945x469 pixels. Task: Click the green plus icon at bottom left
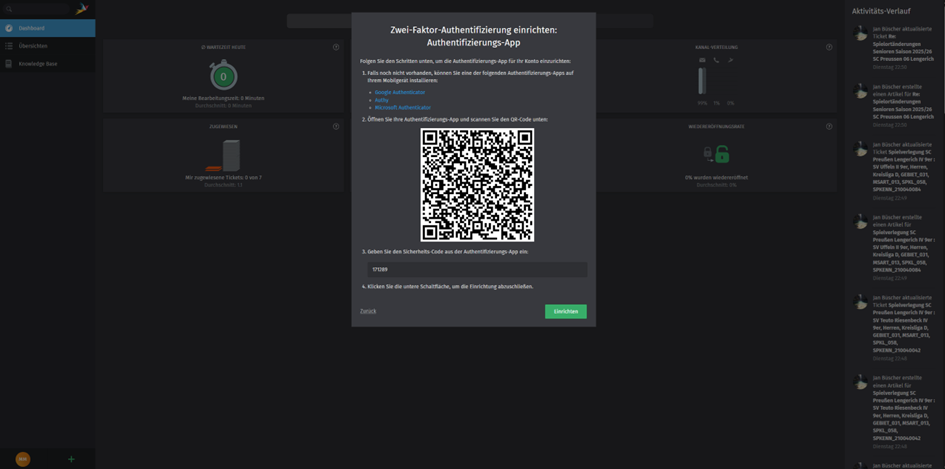71,459
